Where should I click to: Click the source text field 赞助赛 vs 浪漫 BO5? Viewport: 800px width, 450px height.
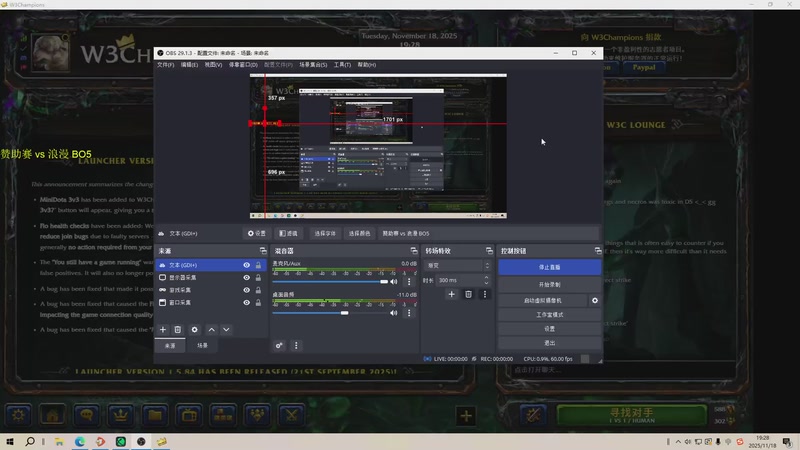pos(489,233)
